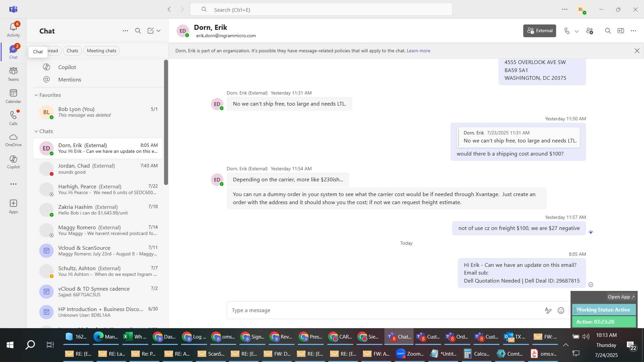644x362 pixels.
Task: Open Teams settings and more ellipsis
Action: (x=565, y=9)
